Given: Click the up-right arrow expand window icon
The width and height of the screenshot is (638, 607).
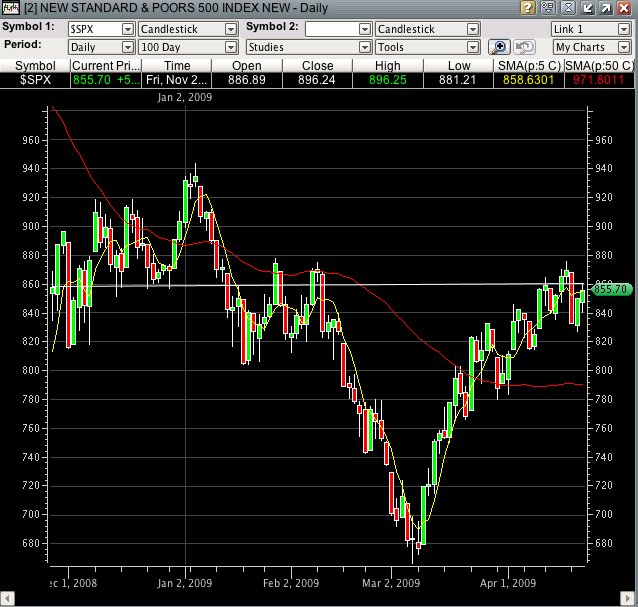Looking at the screenshot, I should [607, 9].
